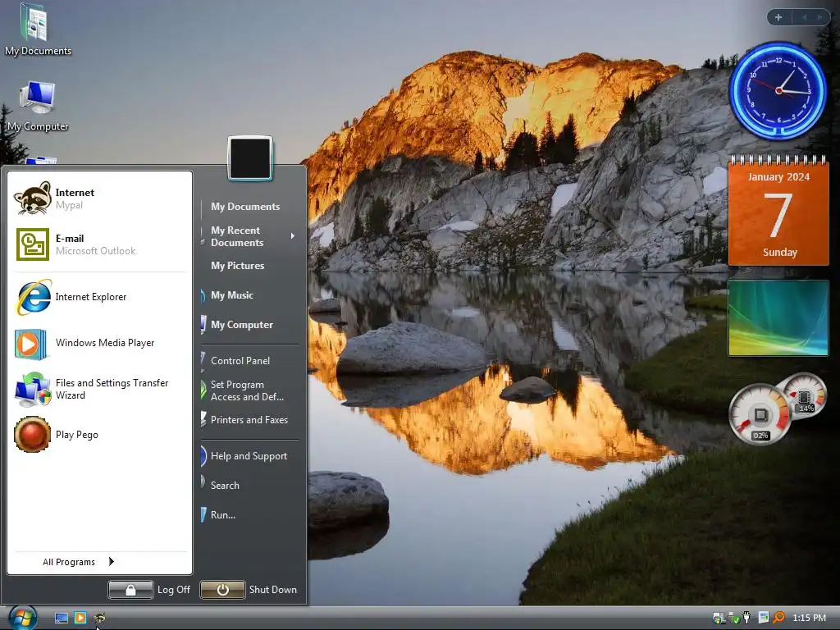Expand All Programs list
The image size is (840, 630).
pyautogui.click(x=78, y=561)
